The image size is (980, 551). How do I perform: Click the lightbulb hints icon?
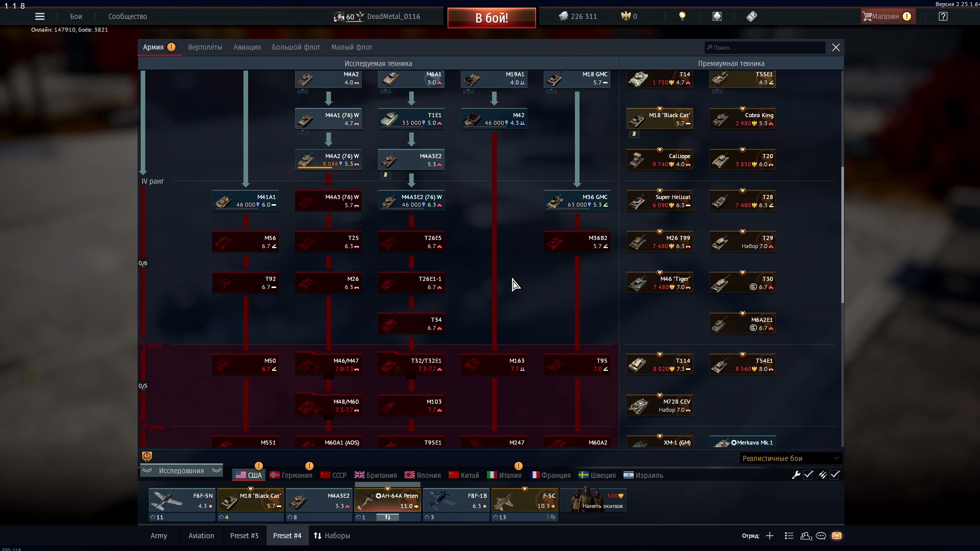682,16
